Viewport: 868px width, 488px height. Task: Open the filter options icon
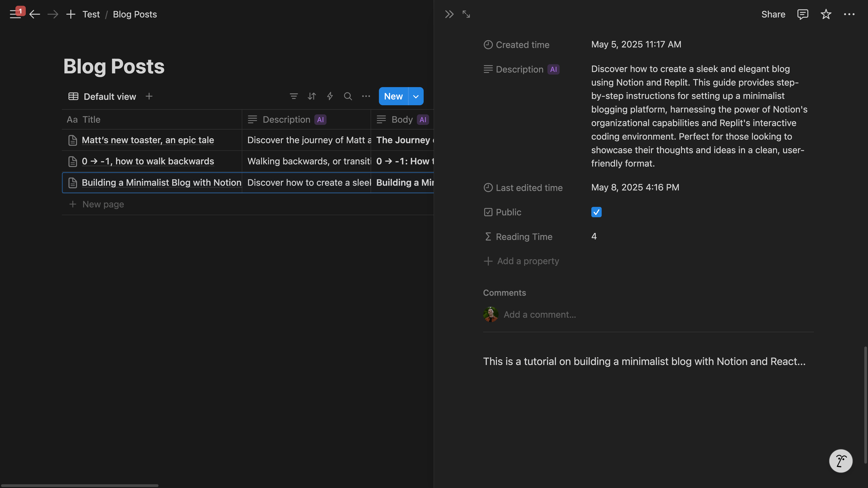pos(293,96)
